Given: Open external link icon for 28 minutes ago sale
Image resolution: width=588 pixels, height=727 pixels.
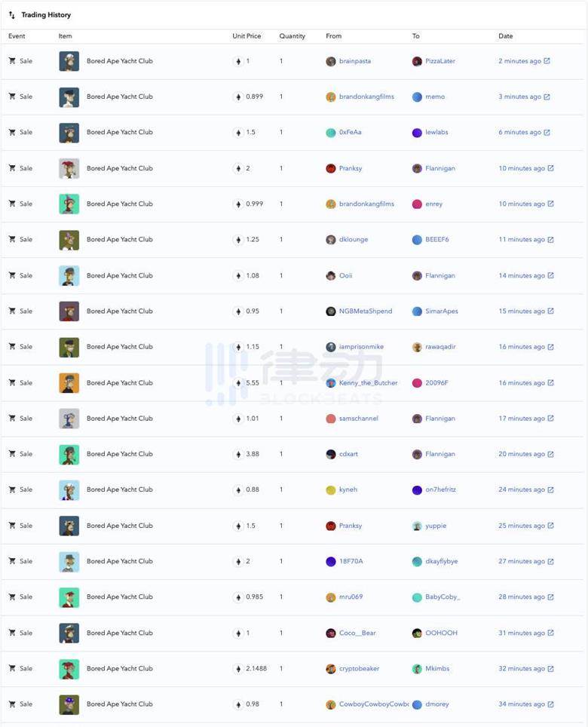Looking at the screenshot, I should (x=550, y=597).
